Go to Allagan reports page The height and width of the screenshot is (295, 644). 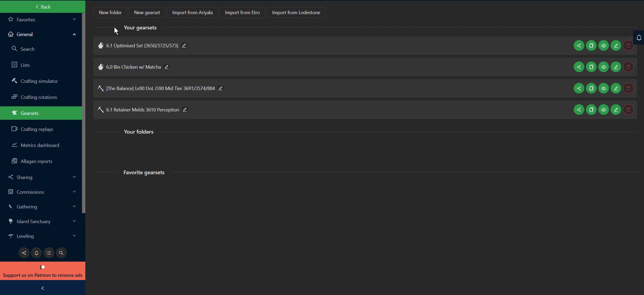[36, 161]
